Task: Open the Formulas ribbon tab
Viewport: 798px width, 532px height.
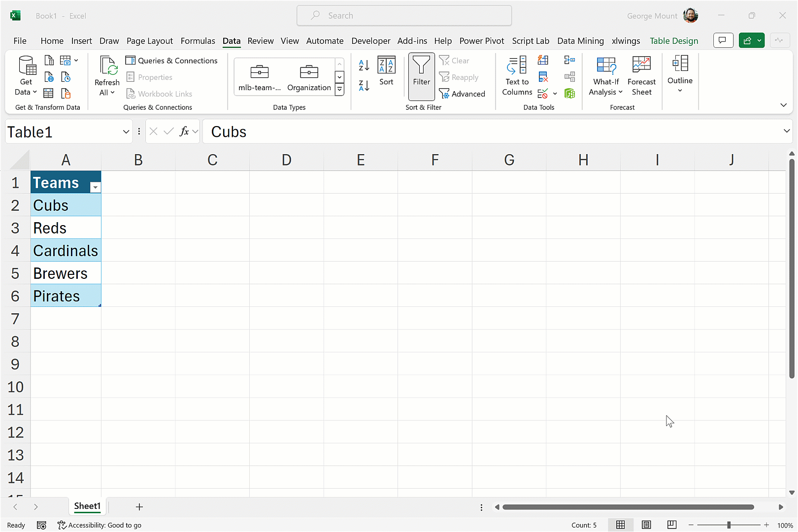Action: [198, 41]
